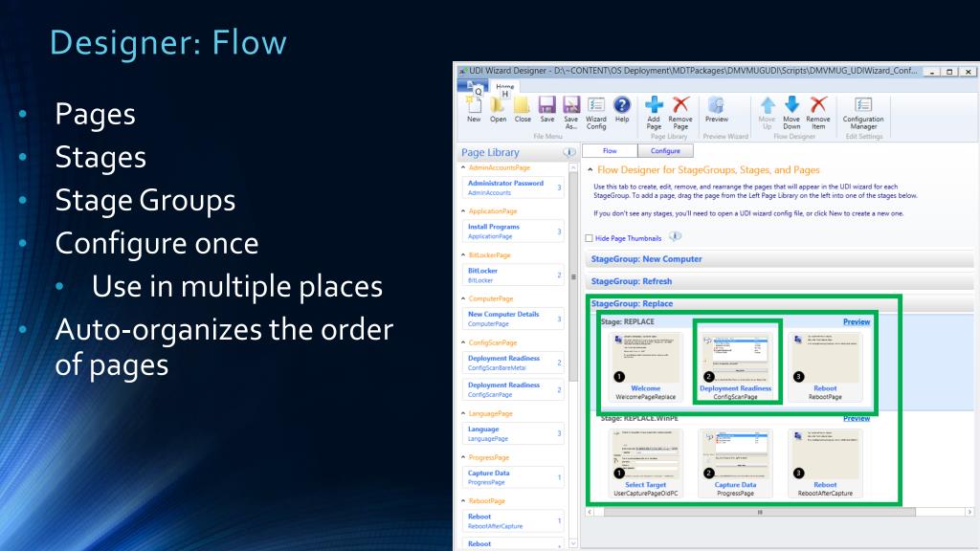Expand StageGroup: New Computer
980x551 pixels.
pos(779,258)
